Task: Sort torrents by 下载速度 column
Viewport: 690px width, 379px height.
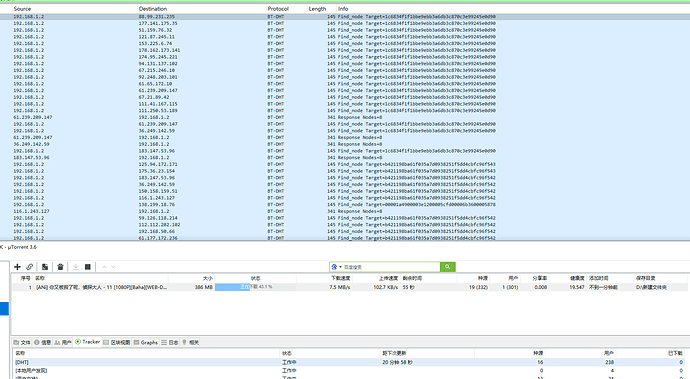Action: 341,278
